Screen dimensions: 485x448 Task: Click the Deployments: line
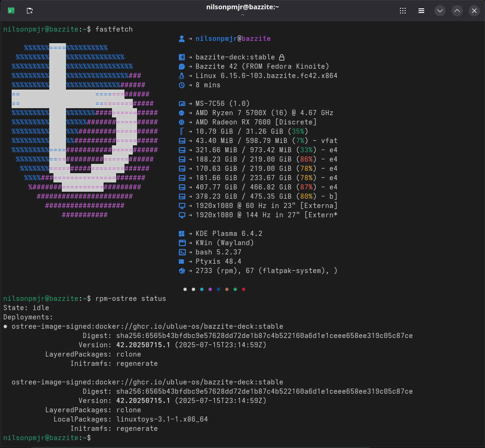pyautogui.click(x=28, y=317)
